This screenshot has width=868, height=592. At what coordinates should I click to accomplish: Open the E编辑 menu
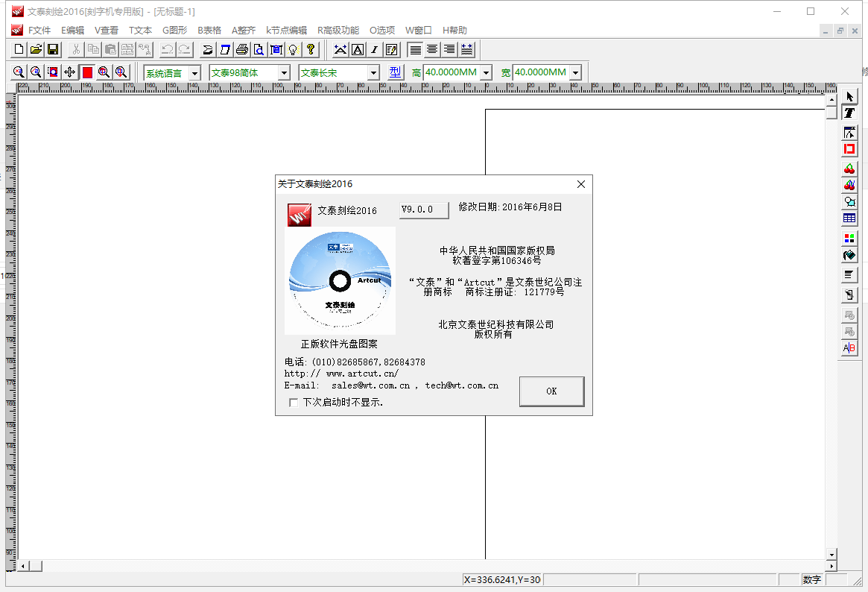coord(72,31)
